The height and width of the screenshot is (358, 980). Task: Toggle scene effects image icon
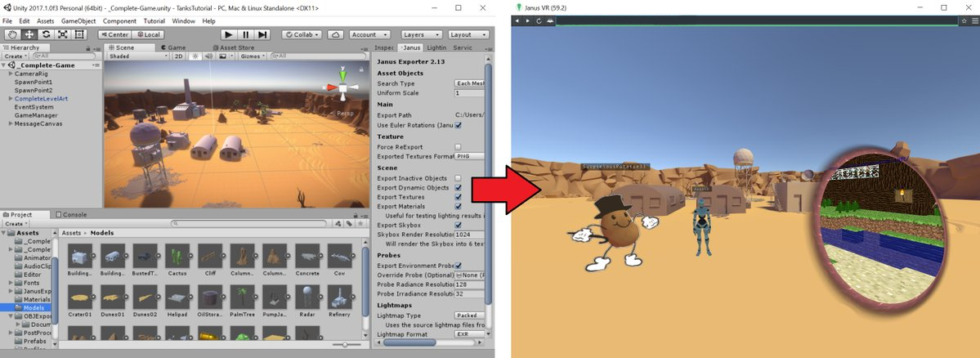click(224, 56)
